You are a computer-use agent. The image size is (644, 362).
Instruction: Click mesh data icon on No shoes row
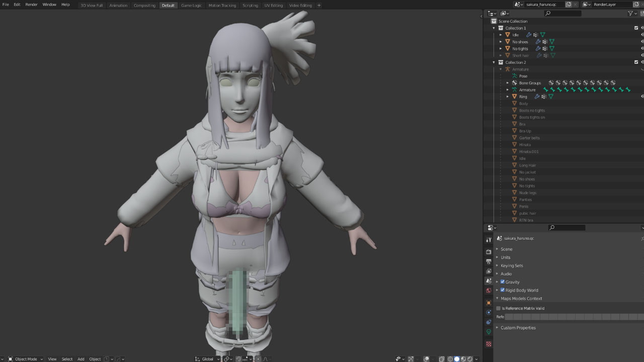pyautogui.click(x=552, y=42)
